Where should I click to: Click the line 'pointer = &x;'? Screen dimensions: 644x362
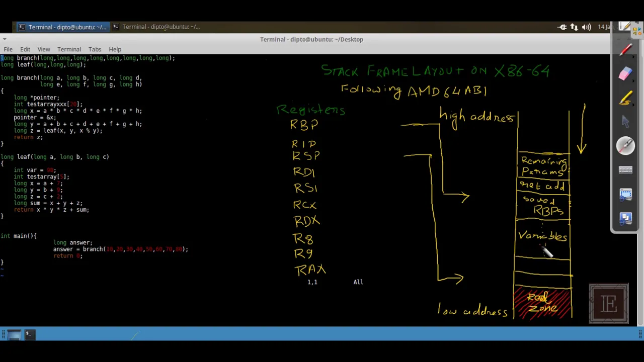(x=35, y=117)
